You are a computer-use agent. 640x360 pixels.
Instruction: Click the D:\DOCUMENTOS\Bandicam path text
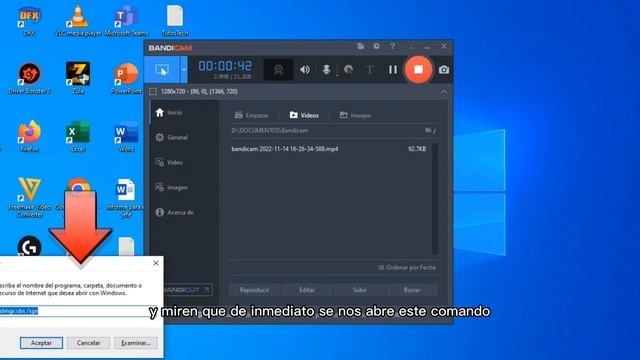tap(270, 131)
